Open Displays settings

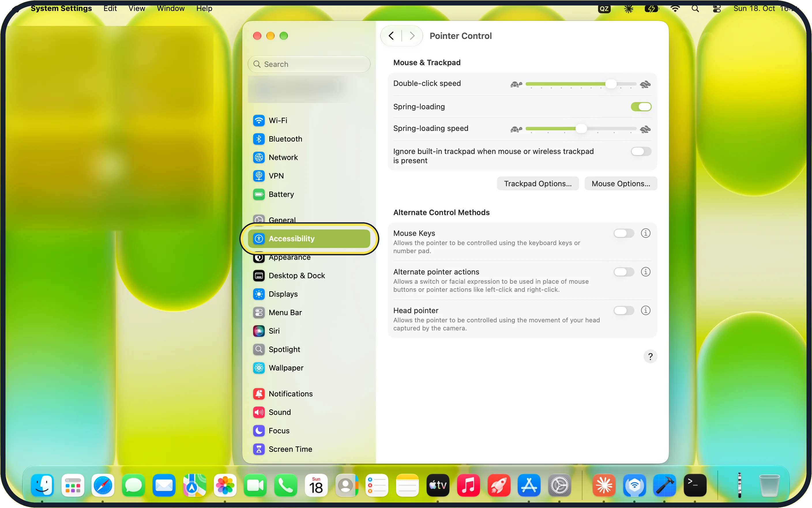[x=309, y=294]
